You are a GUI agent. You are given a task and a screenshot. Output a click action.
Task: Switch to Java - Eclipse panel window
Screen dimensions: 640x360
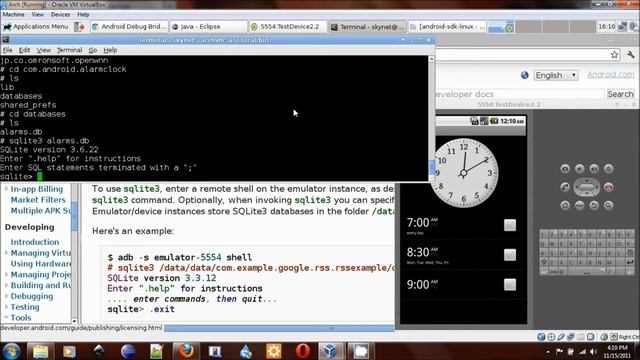(208, 27)
